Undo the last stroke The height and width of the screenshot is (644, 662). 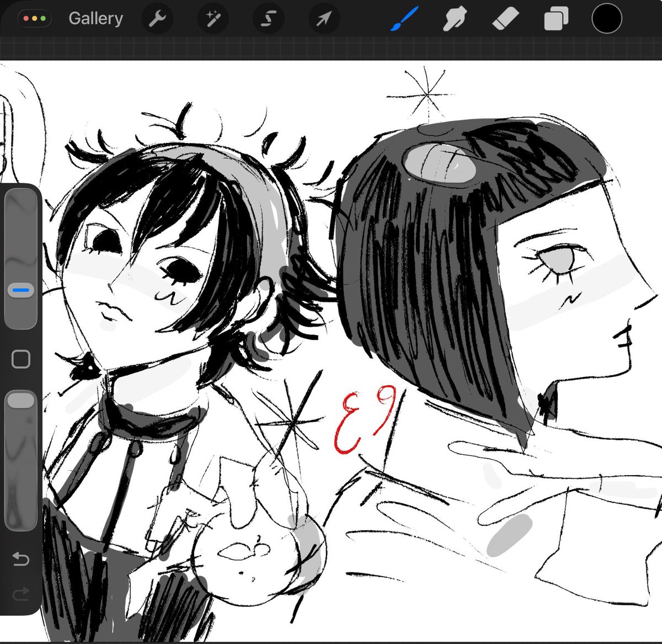(x=21, y=560)
